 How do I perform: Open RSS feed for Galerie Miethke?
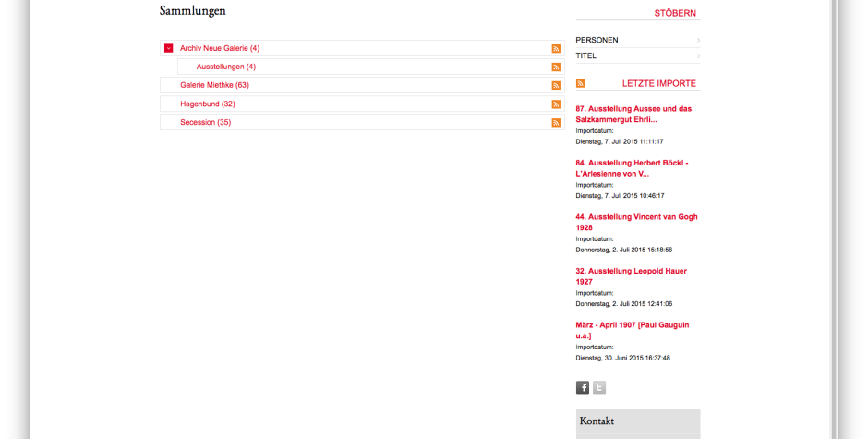[x=556, y=85]
